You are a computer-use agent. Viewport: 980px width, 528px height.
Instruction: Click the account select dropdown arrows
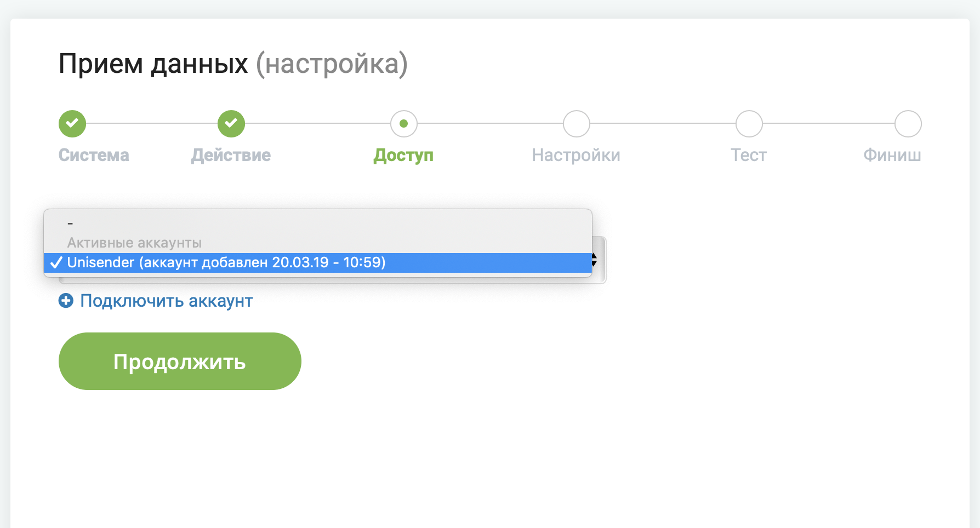click(x=594, y=260)
